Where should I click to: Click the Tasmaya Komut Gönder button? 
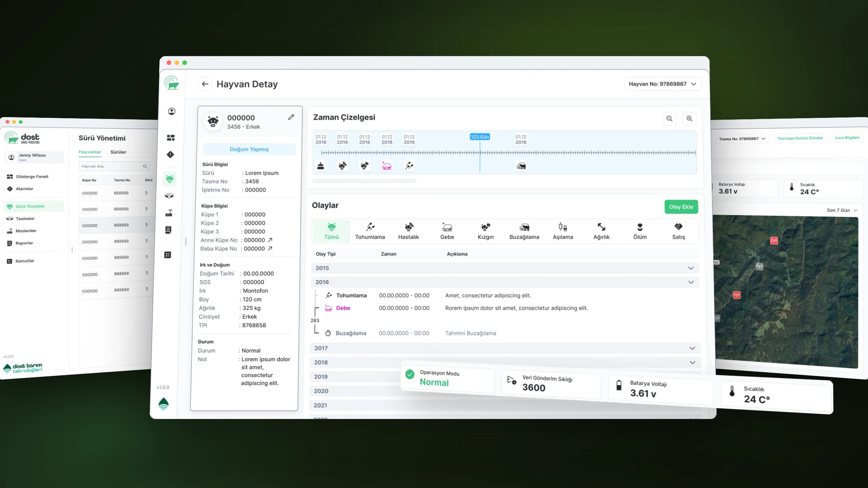(x=800, y=138)
